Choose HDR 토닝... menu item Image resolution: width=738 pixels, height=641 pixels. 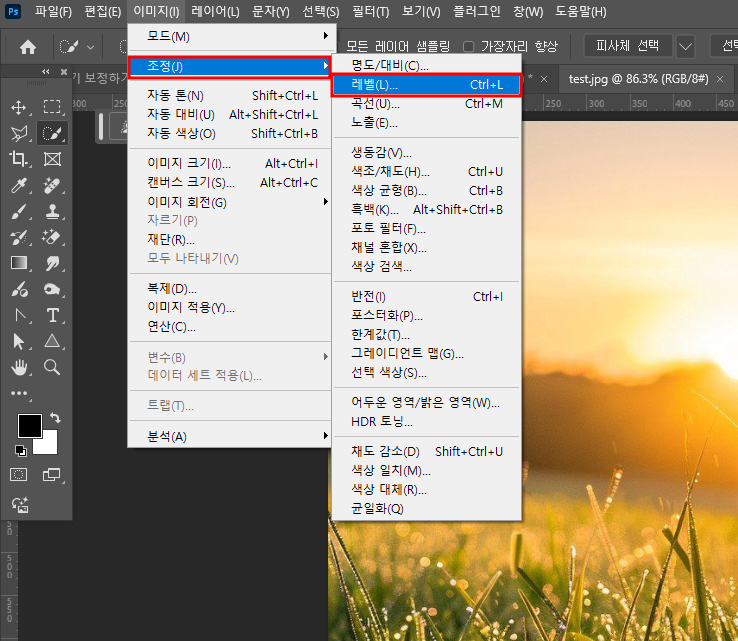tap(426, 422)
